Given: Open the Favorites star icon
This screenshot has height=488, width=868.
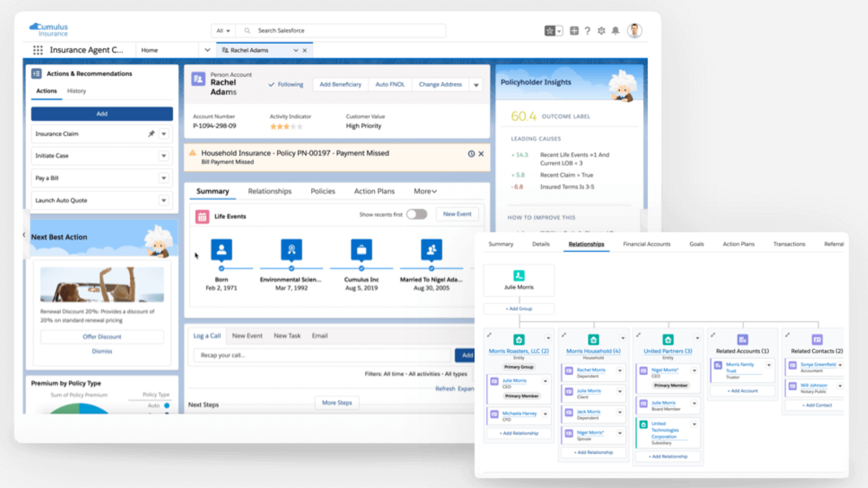Looking at the screenshot, I should tap(550, 31).
